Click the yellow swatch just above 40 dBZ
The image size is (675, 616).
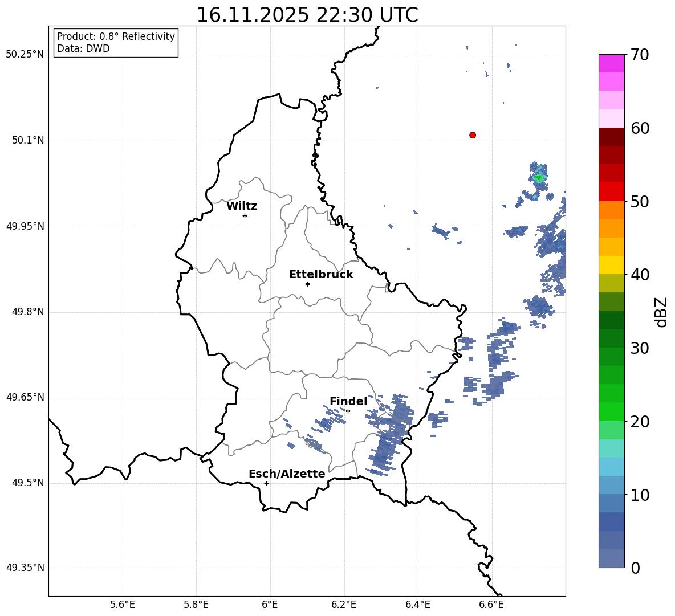pos(612,265)
